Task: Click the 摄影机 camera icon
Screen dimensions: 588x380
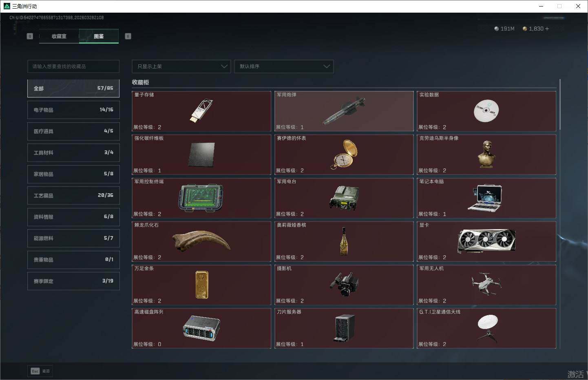Action: pyautogui.click(x=344, y=284)
